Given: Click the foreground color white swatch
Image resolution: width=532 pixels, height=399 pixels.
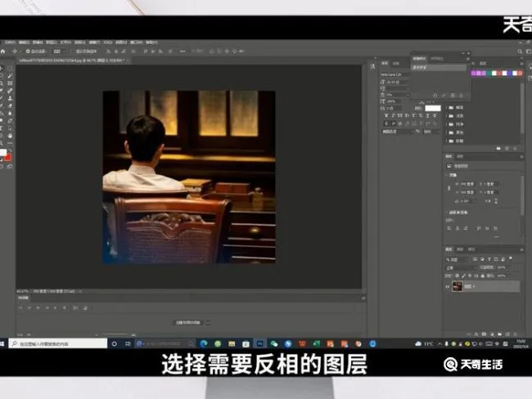Looking at the screenshot, I should pyautogui.click(x=2, y=152).
